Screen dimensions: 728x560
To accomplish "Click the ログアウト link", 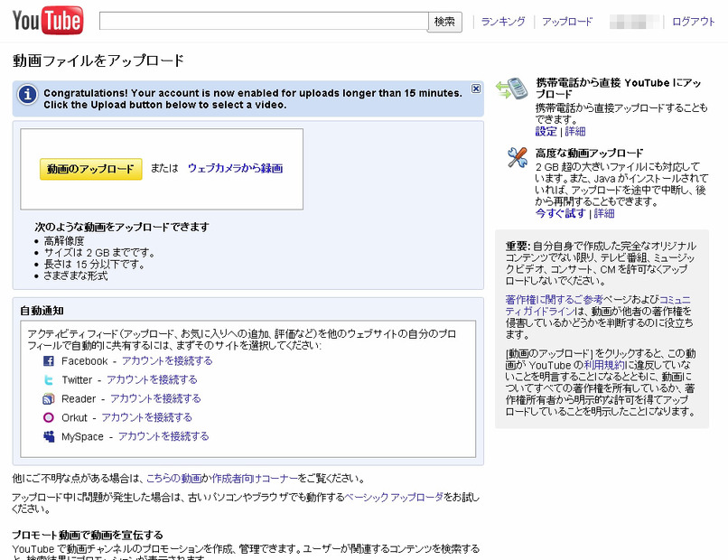I will click(x=693, y=22).
